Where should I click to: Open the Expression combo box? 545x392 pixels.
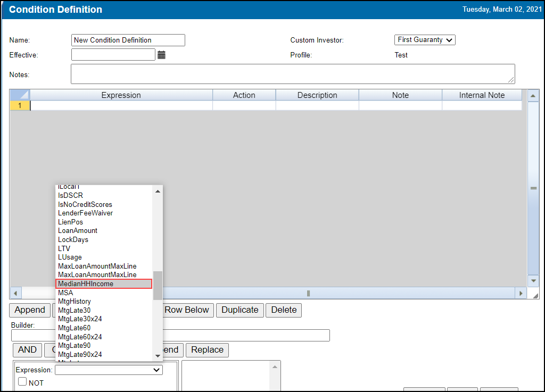(x=109, y=370)
